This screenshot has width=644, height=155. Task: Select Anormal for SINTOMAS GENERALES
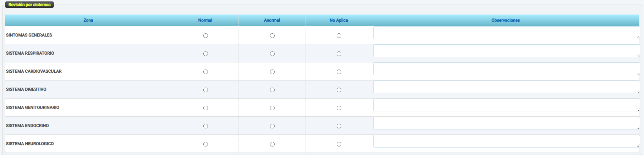(x=272, y=36)
